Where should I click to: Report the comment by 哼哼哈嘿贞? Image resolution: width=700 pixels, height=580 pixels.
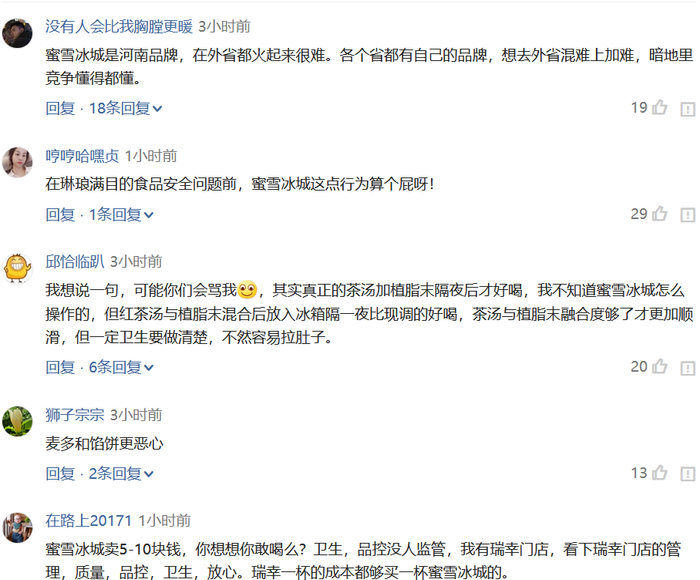pyautogui.click(x=688, y=215)
